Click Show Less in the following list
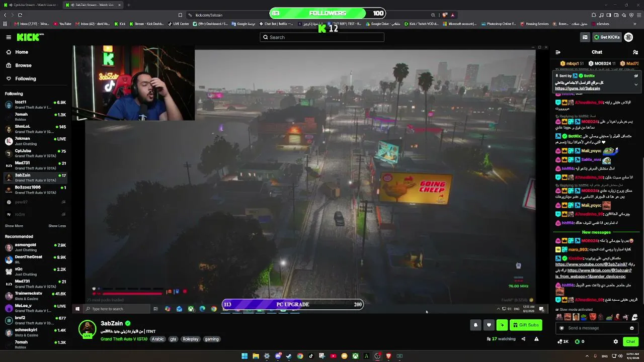Screen dimensions: 644x362 (57, 226)
